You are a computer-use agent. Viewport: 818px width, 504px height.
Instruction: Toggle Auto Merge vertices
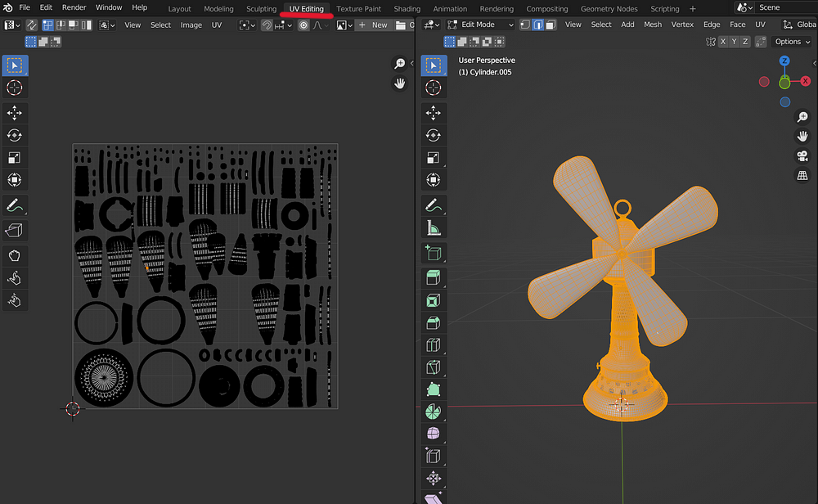pyautogui.click(x=761, y=42)
